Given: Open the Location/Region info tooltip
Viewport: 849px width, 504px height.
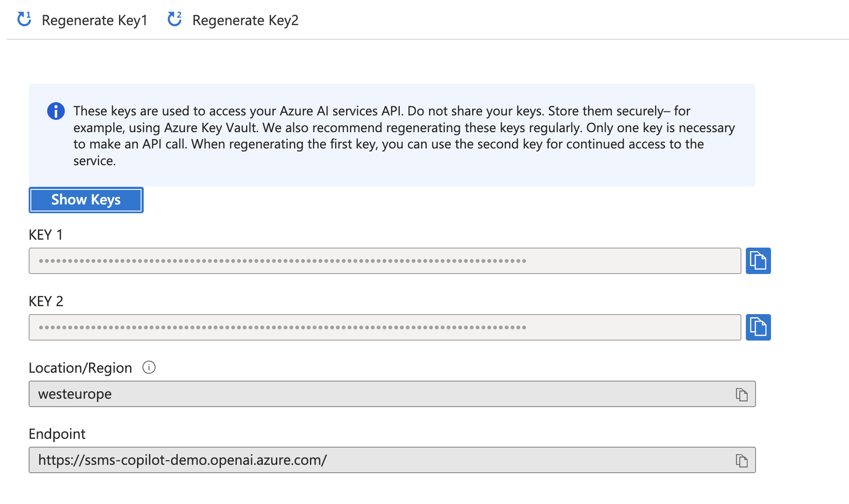Looking at the screenshot, I should (x=149, y=367).
